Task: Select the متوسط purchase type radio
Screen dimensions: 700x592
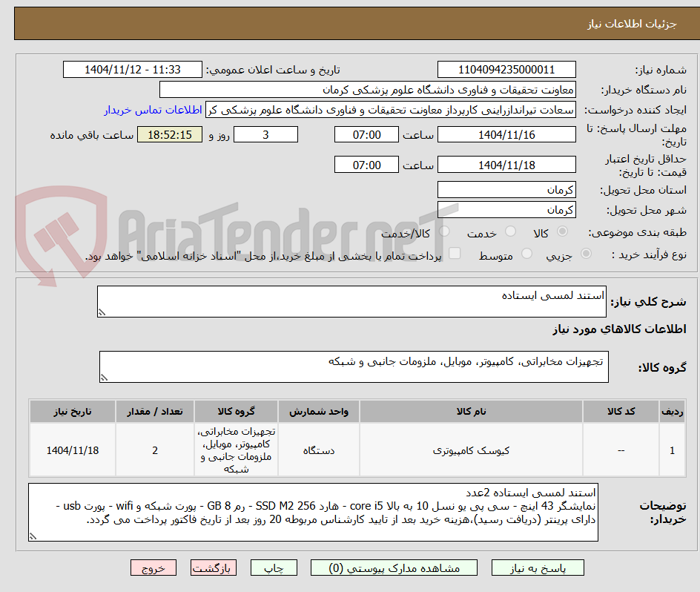Action: coord(526,254)
